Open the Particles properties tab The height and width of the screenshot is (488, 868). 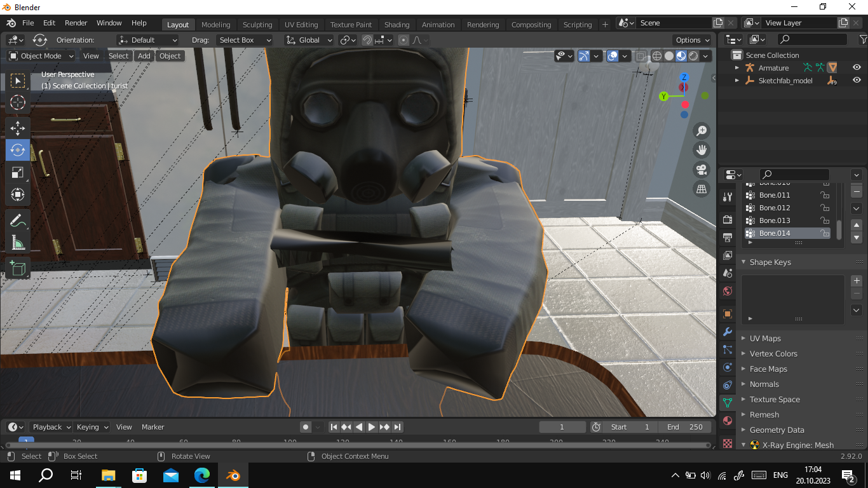(x=728, y=349)
